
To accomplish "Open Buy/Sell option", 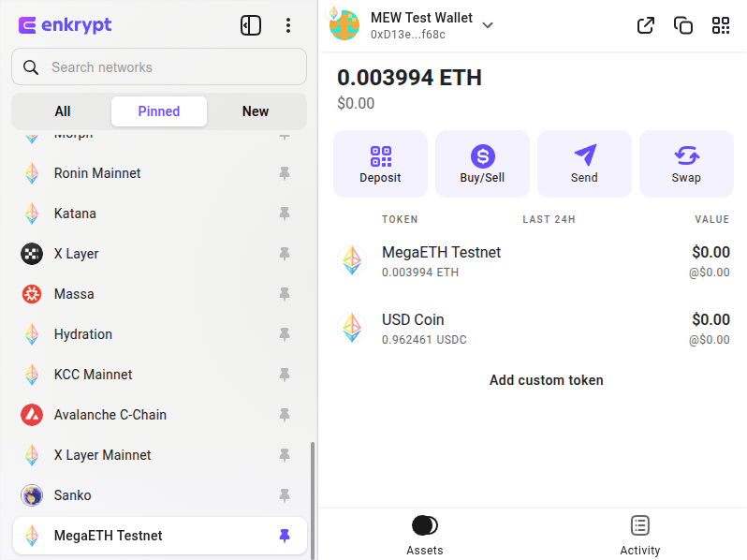I will pyautogui.click(x=482, y=164).
